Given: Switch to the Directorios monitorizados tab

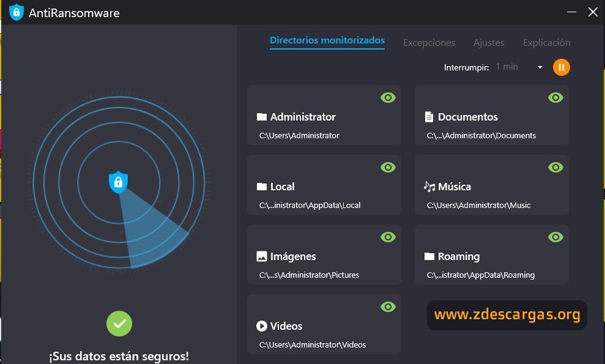Looking at the screenshot, I should [x=327, y=40].
